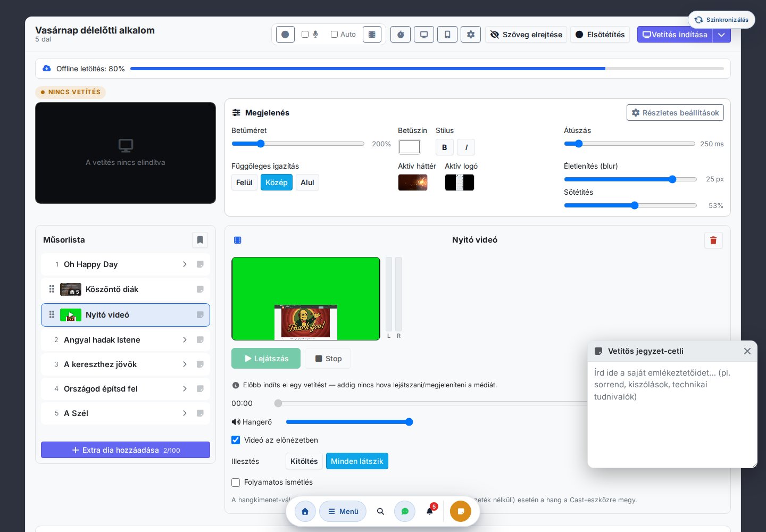This screenshot has height=532, width=766.
Task: Click drag handle of Köszöntő diák
Action: (52, 289)
